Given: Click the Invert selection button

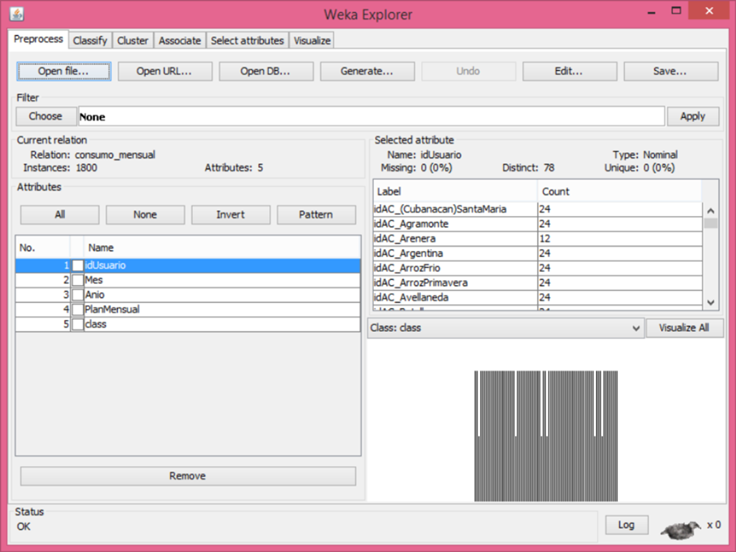Looking at the screenshot, I should pyautogui.click(x=230, y=215).
